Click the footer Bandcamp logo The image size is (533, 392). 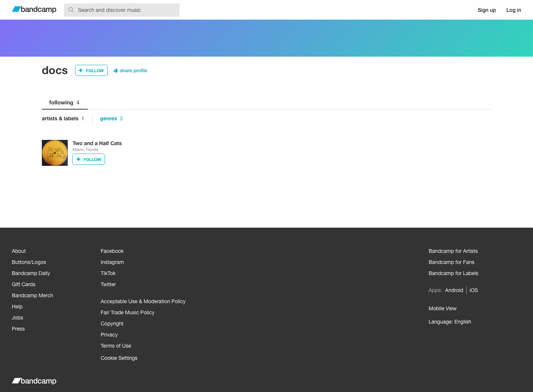(x=34, y=381)
